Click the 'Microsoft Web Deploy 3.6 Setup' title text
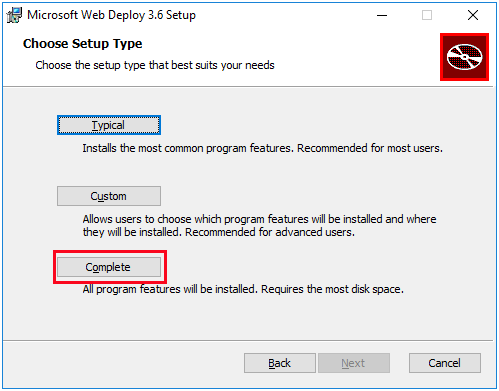The image size is (499, 391). (x=111, y=15)
